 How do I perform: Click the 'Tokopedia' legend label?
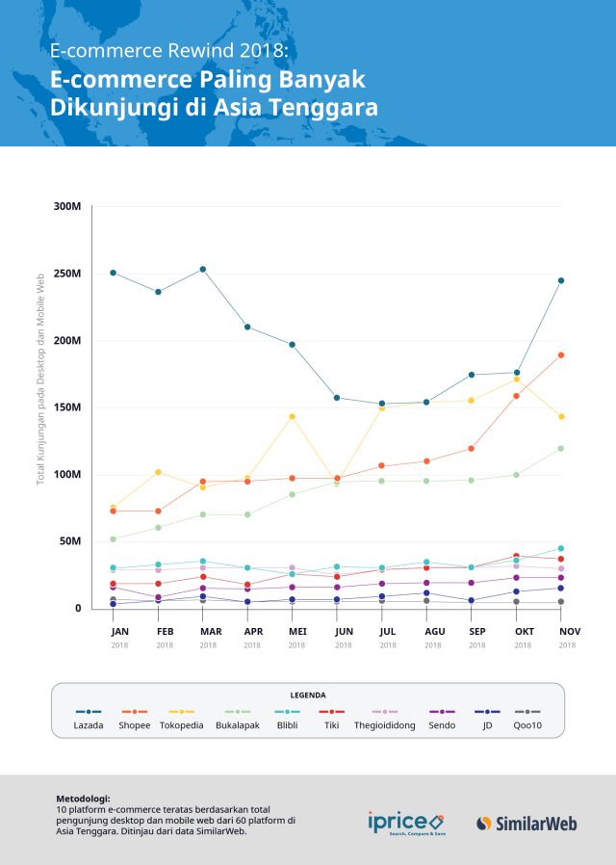(181, 725)
